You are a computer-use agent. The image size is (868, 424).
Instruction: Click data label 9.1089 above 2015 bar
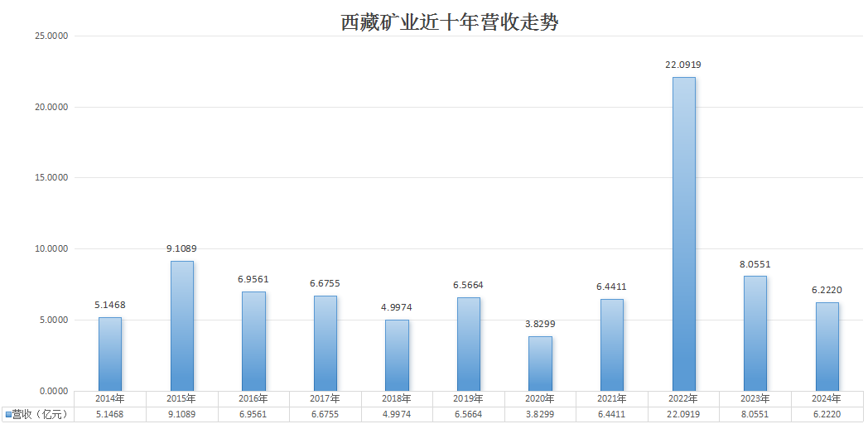coord(181,248)
